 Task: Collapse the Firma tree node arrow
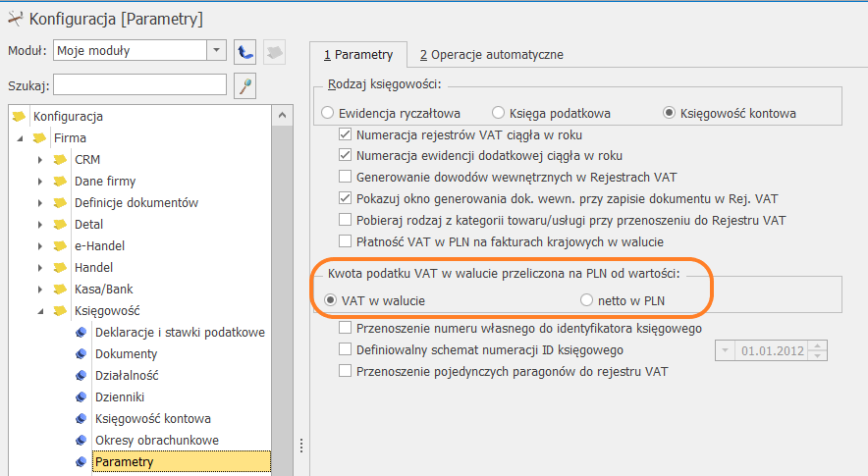[x=20, y=138]
